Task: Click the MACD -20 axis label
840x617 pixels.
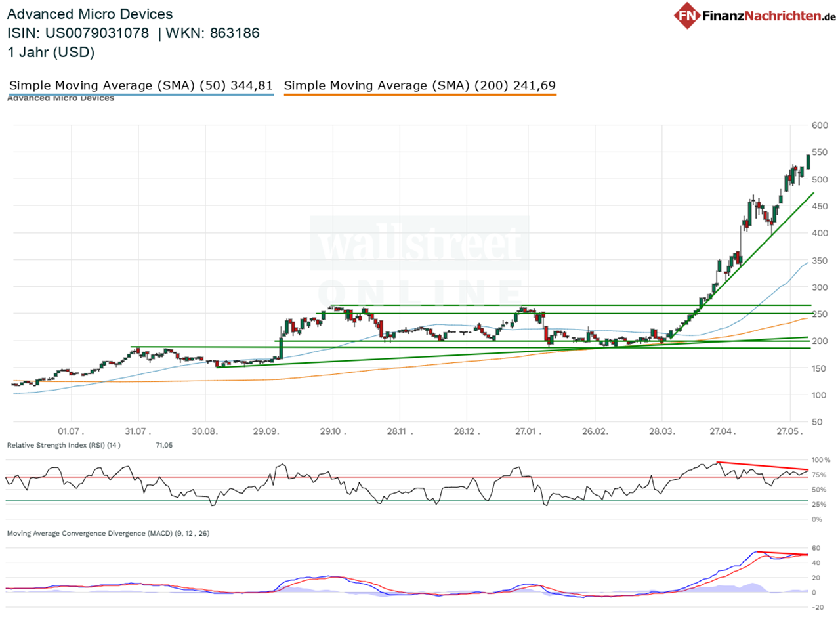Action: [x=818, y=608]
